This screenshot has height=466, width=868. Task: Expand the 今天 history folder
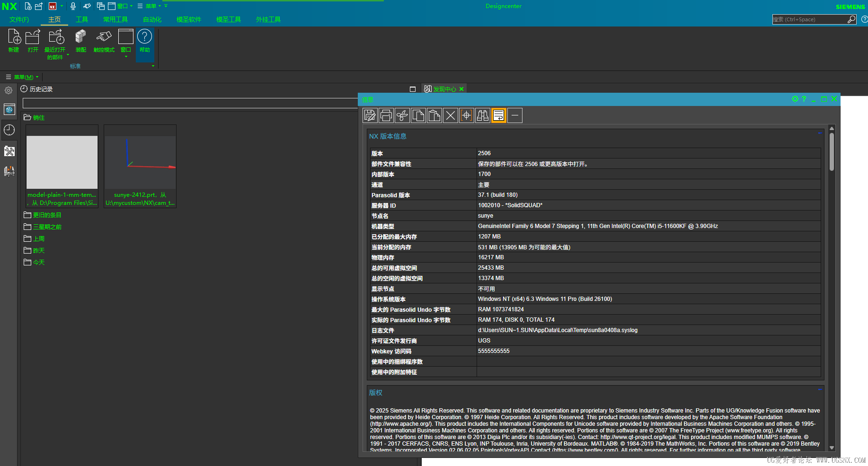(38, 263)
